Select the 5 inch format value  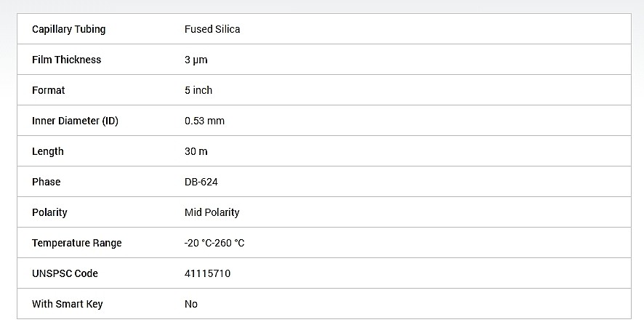pos(198,90)
